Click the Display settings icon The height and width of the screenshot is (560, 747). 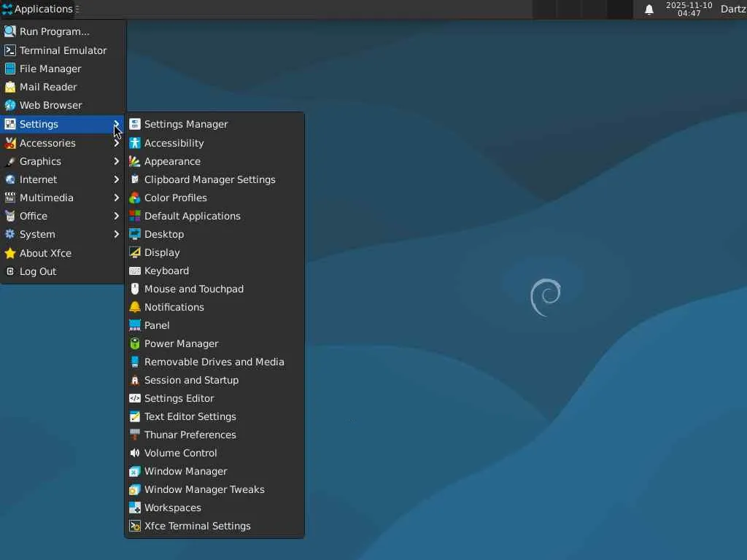(135, 252)
